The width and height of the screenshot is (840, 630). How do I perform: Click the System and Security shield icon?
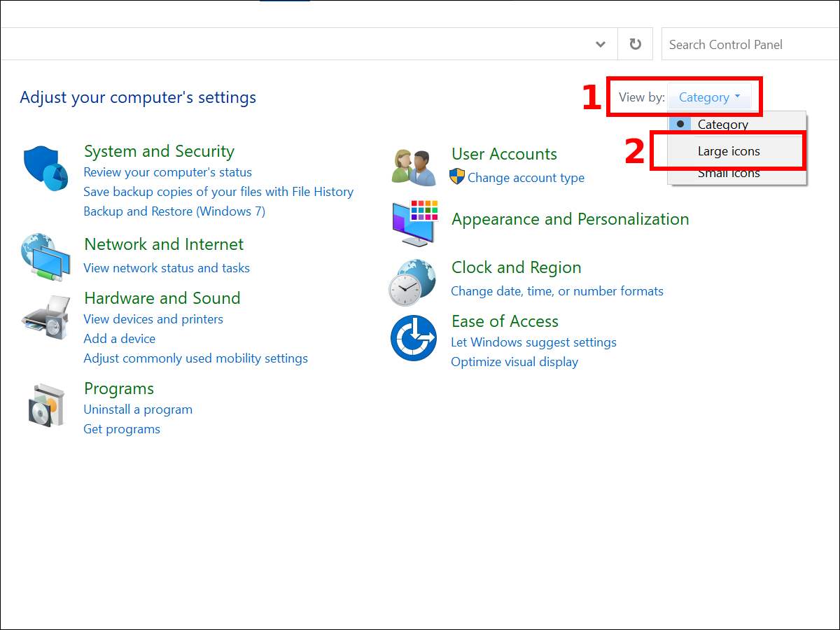tap(45, 169)
